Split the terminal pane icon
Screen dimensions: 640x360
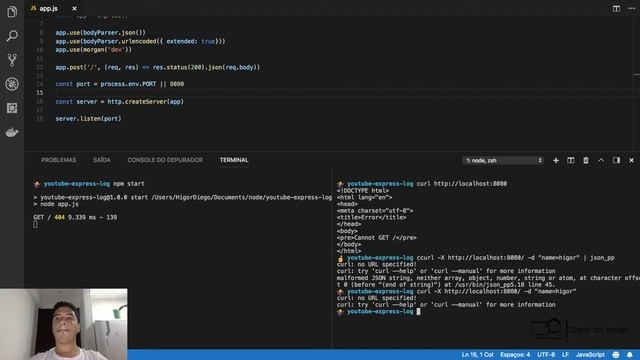click(x=571, y=160)
